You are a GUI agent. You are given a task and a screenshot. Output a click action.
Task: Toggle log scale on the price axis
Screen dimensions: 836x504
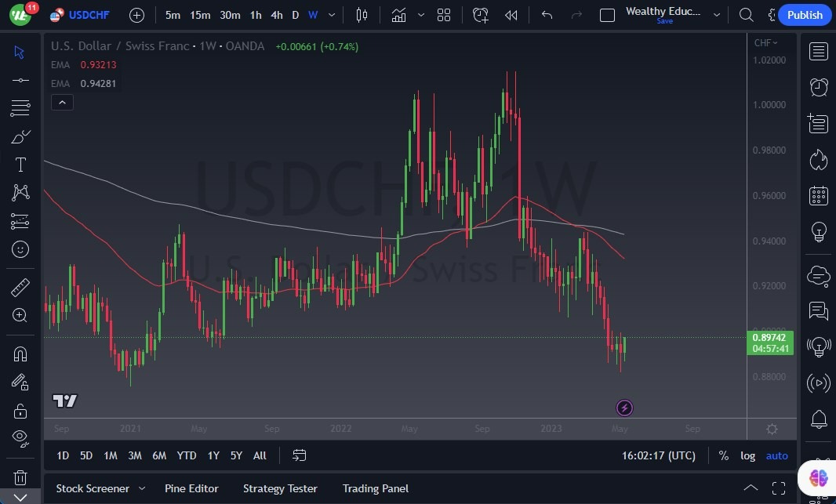click(x=747, y=455)
